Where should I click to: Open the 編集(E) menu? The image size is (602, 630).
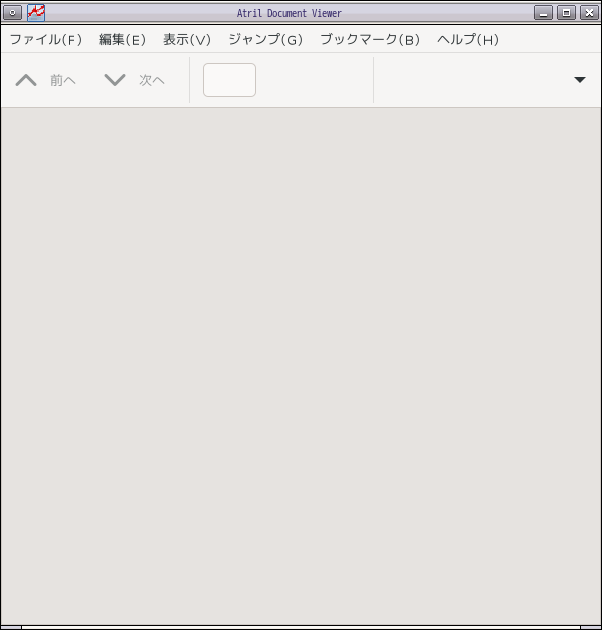122,39
